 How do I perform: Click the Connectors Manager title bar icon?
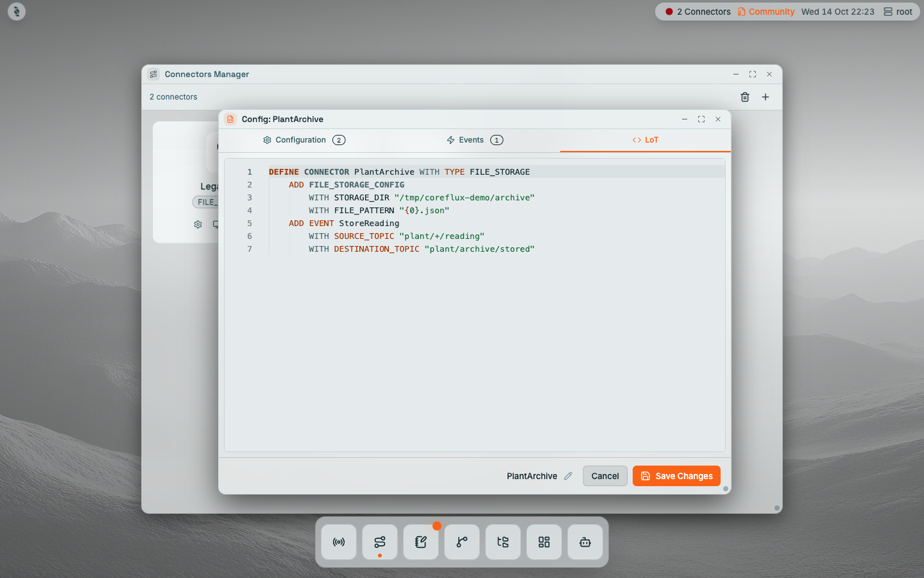pos(153,74)
